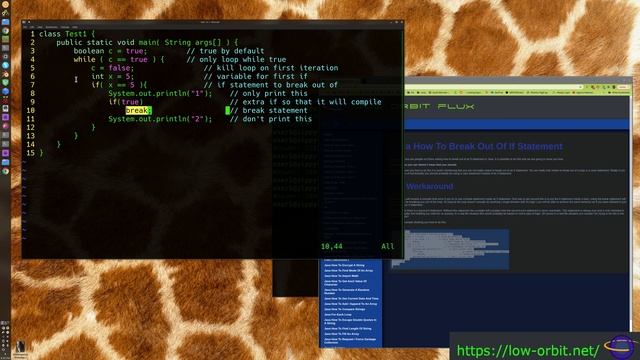
Task: Click the 'Workaround' heading in the browser page
Action: click(x=429, y=187)
